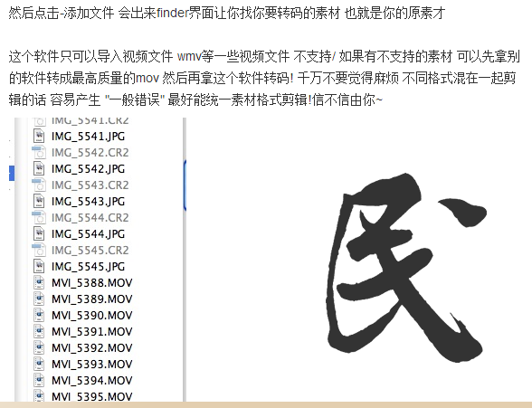Click the MVI_5392.MOV movie icon
The height and width of the screenshot is (408, 532).
(x=39, y=347)
